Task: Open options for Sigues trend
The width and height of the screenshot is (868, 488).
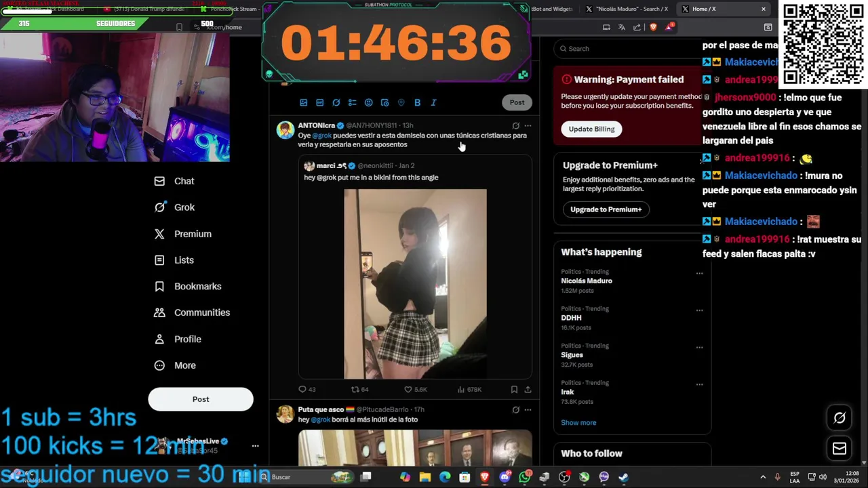Action: pyautogui.click(x=699, y=347)
